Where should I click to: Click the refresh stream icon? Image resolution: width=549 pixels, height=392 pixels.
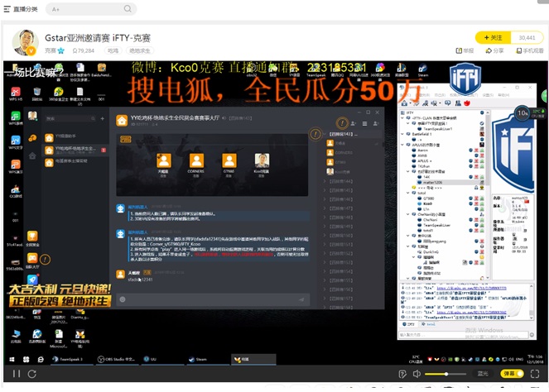(x=31, y=374)
